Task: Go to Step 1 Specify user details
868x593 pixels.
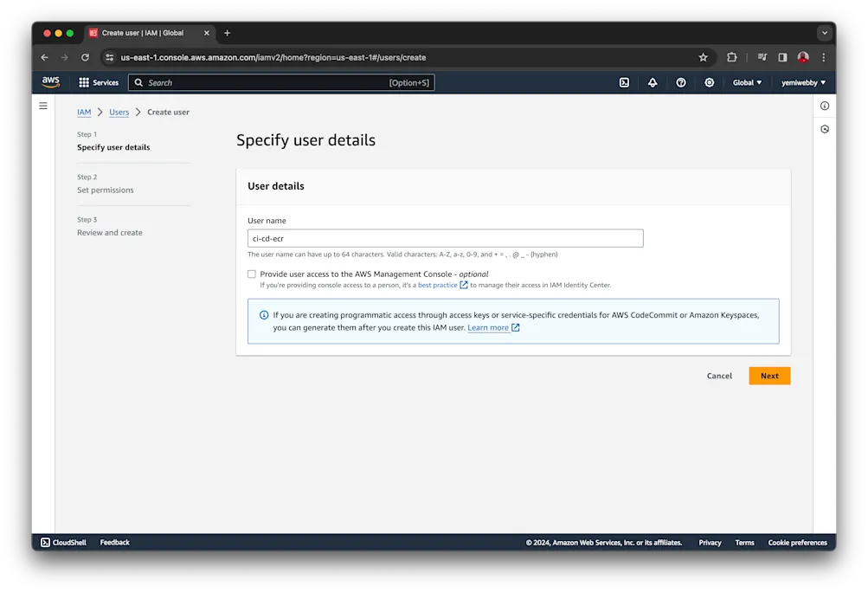Action: (113, 147)
